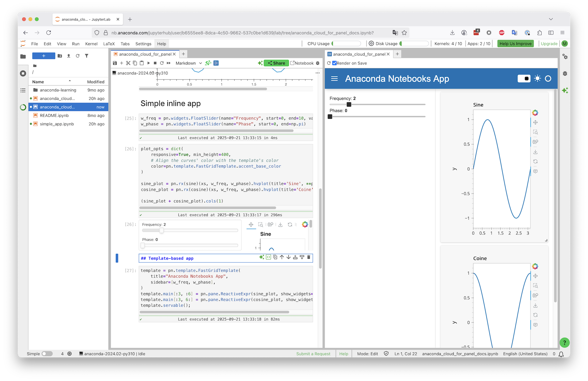This screenshot has width=588, height=381.
Task: Upload files using the upload arrow icon
Action: click(x=69, y=56)
